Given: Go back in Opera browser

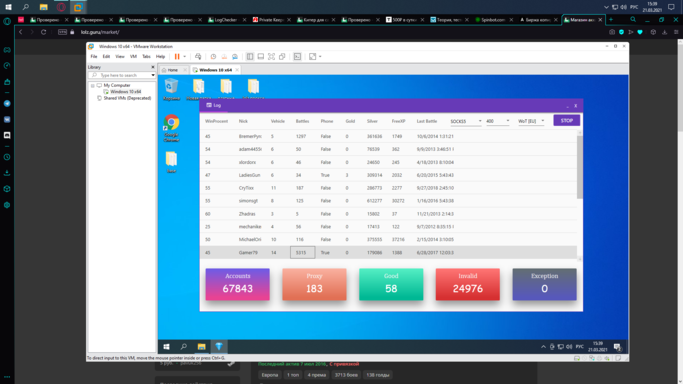Looking at the screenshot, I should coord(20,32).
